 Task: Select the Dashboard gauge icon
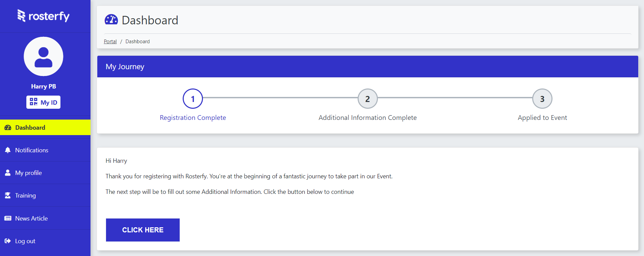[x=7, y=127]
